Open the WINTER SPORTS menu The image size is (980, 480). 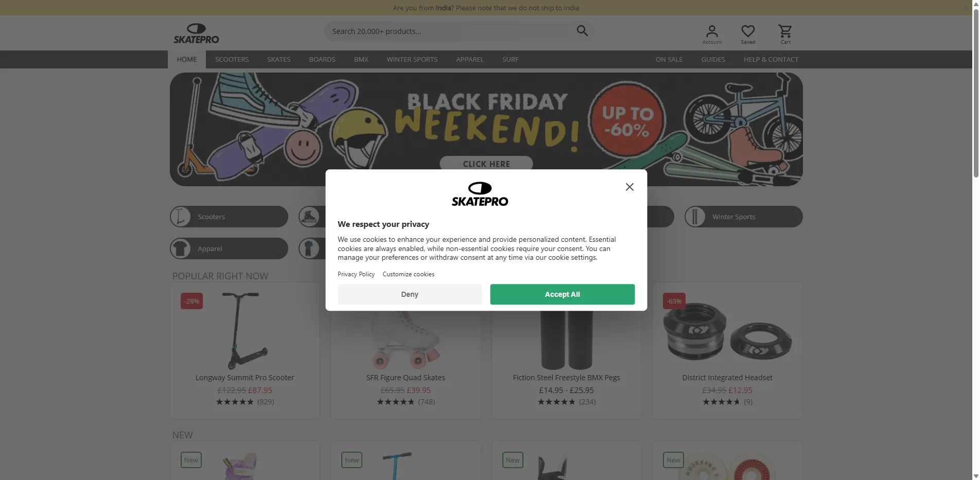click(x=412, y=60)
